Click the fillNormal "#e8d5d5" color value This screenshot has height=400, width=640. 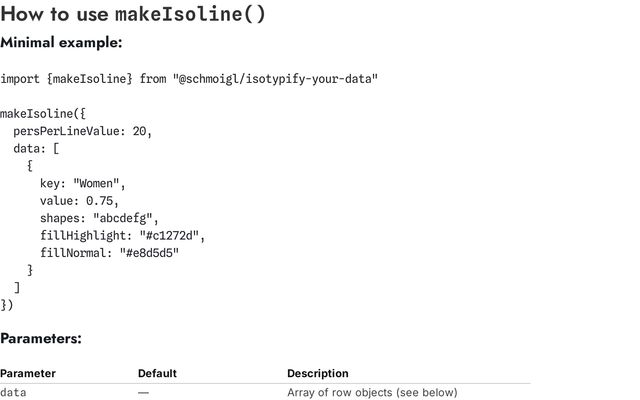pyautogui.click(x=148, y=253)
